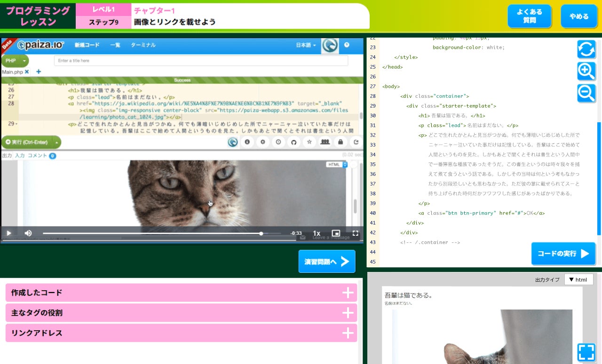Quit the lesson with やめる

pyautogui.click(x=579, y=16)
